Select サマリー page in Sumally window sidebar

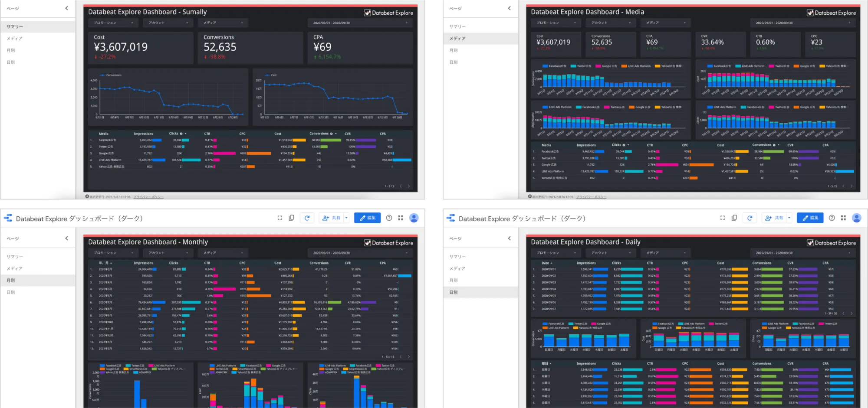coord(38,26)
